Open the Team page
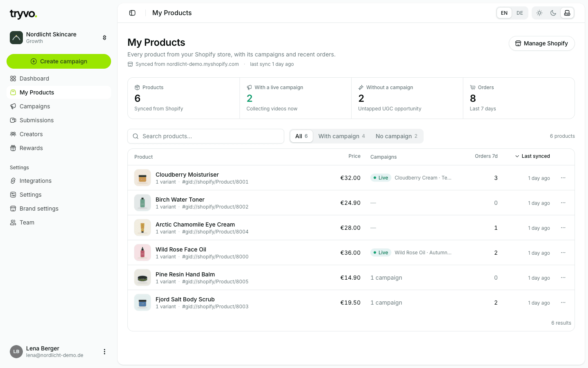588x368 pixels. pos(59,222)
